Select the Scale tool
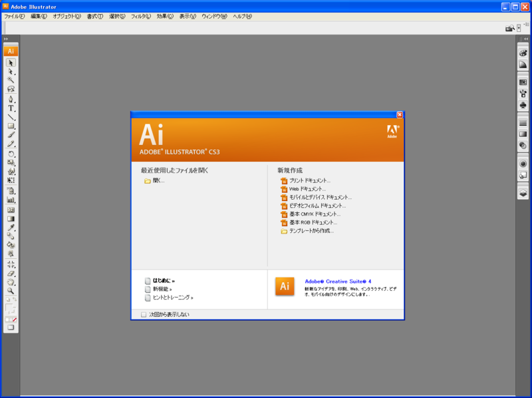This screenshot has width=532, height=398. [11, 162]
